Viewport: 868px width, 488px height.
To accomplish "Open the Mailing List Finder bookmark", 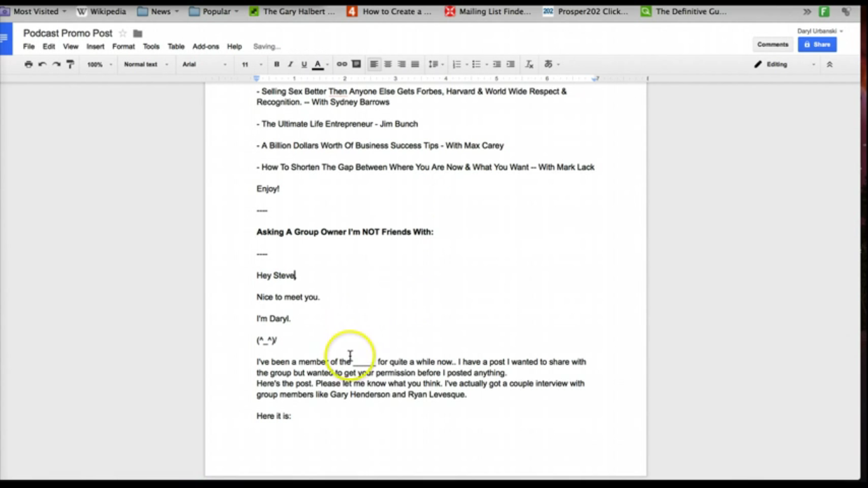I will (488, 11).
